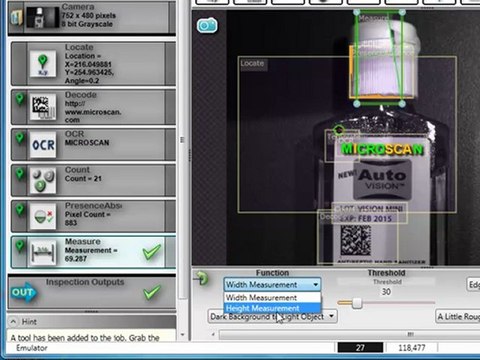
Task: Click the Measure step green pin marker
Action: tap(20, 246)
